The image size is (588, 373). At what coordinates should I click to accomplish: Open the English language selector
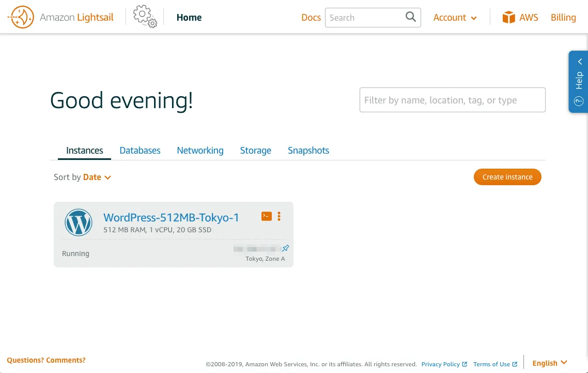(549, 363)
